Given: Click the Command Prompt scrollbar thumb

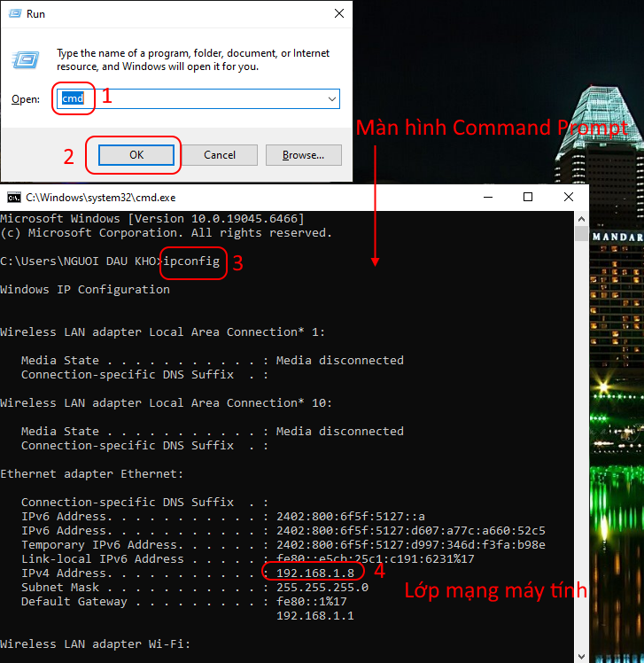Looking at the screenshot, I should [x=581, y=234].
